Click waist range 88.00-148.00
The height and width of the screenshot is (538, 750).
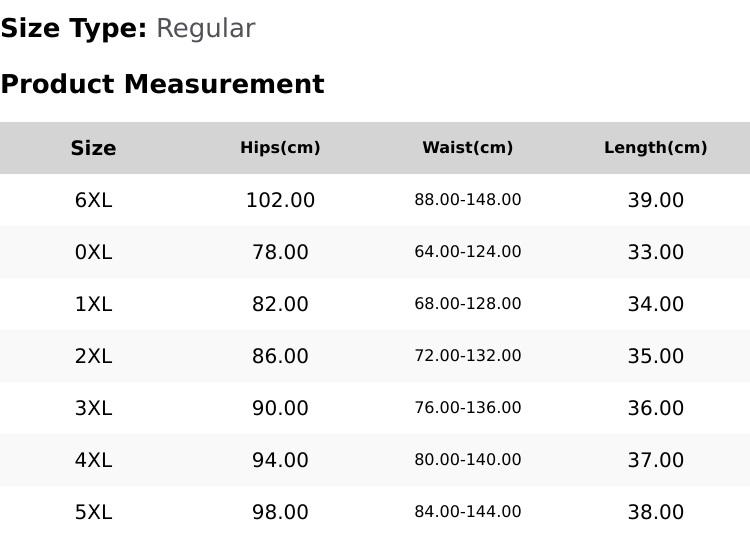coord(468,200)
